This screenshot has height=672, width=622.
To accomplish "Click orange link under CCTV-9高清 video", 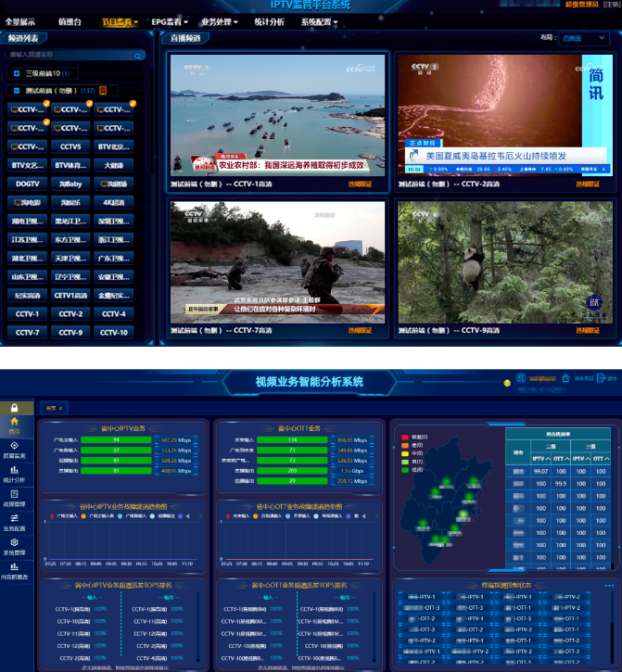I will (588, 330).
